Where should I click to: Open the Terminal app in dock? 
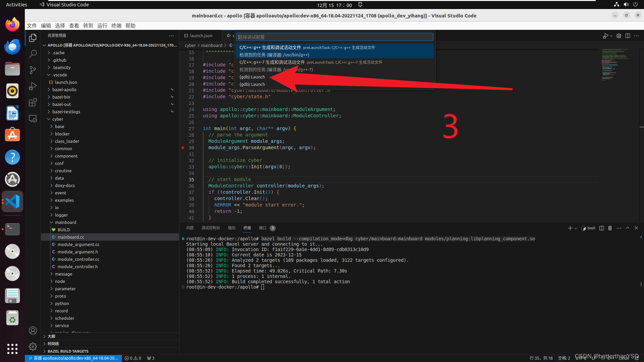(12, 229)
